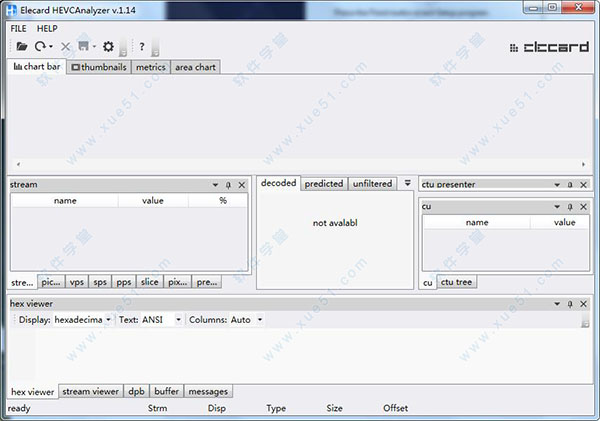Select the ctu tree tab
Image resolution: width=600 pixels, height=421 pixels.
coord(456,282)
